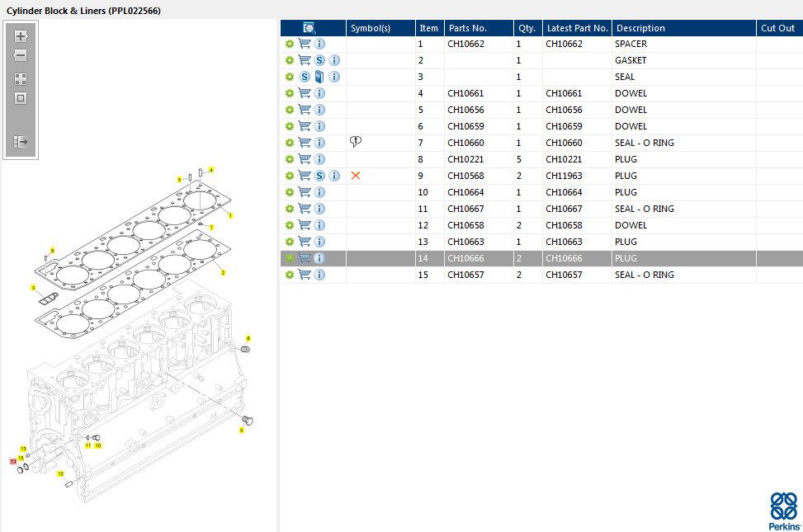Click callout label 2 on the diagram
This screenshot has width=803, height=532.
223,272
